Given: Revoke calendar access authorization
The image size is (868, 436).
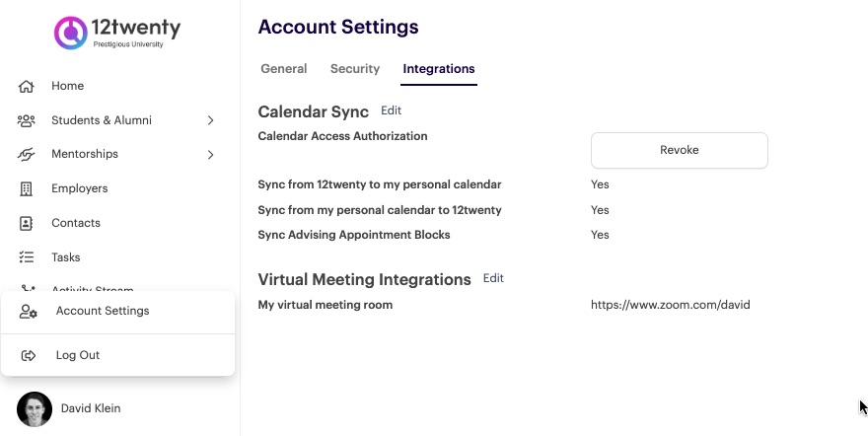Looking at the screenshot, I should click(679, 150).
